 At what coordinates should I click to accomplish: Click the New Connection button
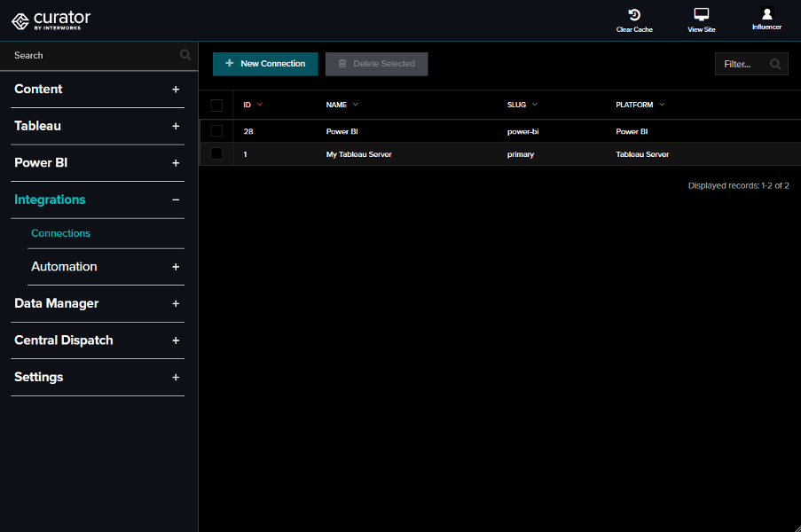pos(265,64)
